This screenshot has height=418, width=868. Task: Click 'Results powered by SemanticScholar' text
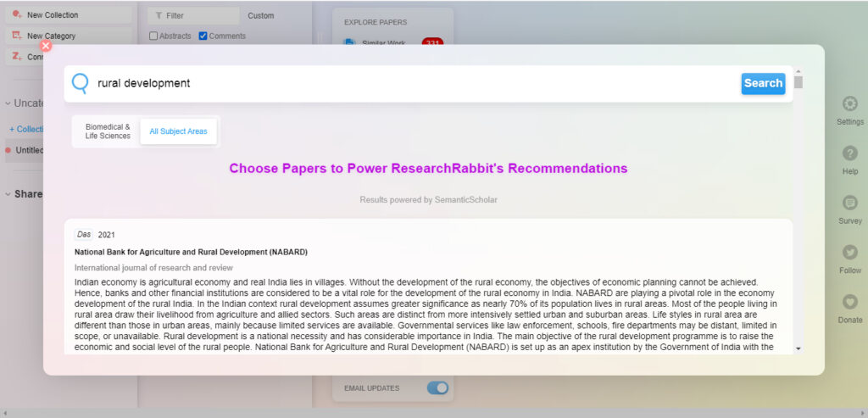[x=428, y=200]
